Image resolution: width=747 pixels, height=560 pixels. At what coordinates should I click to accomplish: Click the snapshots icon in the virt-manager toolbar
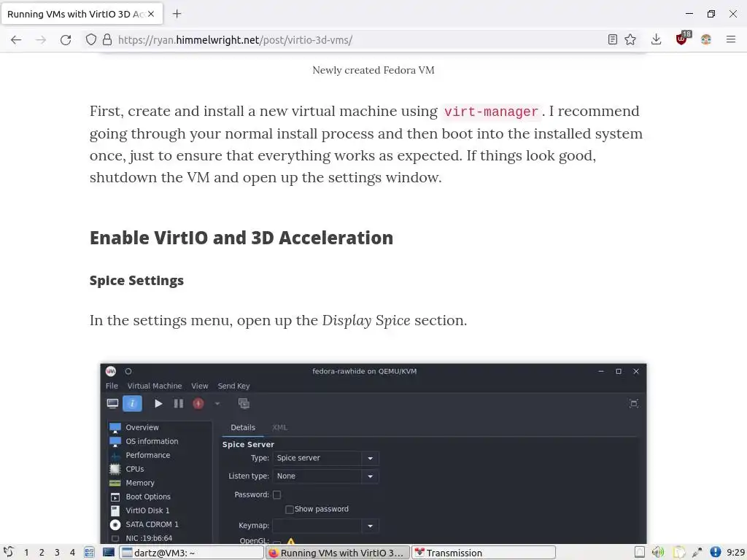(x=244, y=404)
